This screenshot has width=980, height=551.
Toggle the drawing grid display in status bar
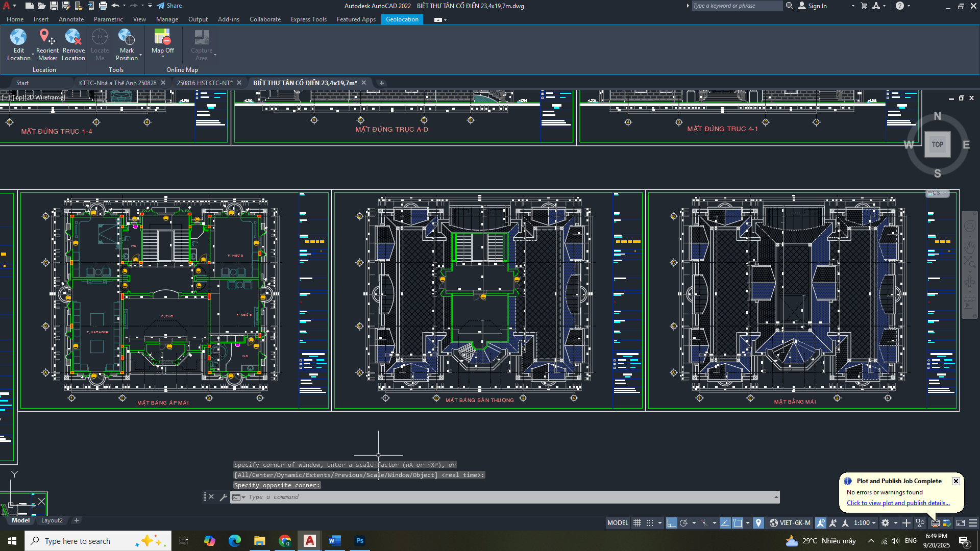point(637,523)
